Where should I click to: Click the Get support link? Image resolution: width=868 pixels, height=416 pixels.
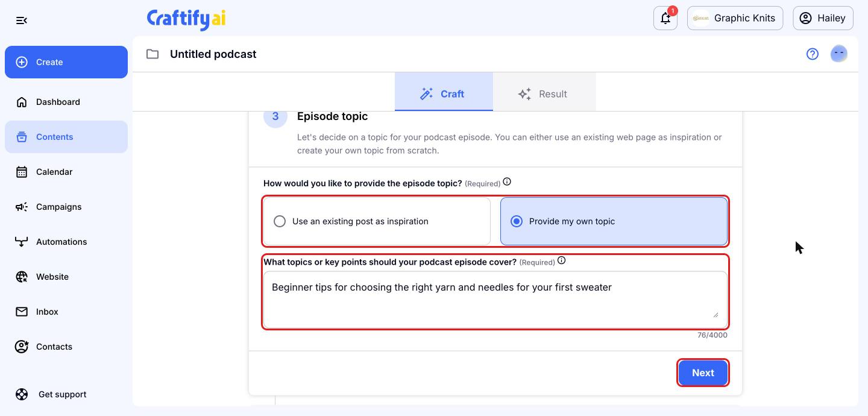point(66,394)
